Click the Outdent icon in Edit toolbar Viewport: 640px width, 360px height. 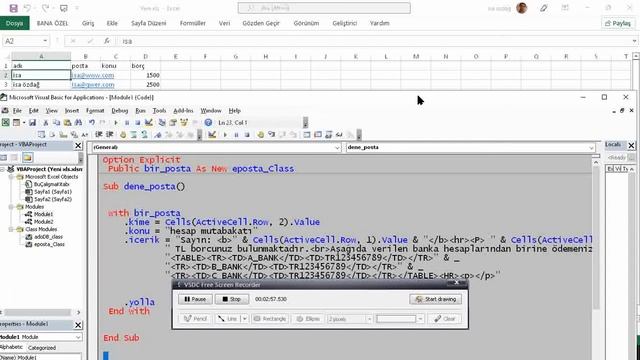coord(109,134)
